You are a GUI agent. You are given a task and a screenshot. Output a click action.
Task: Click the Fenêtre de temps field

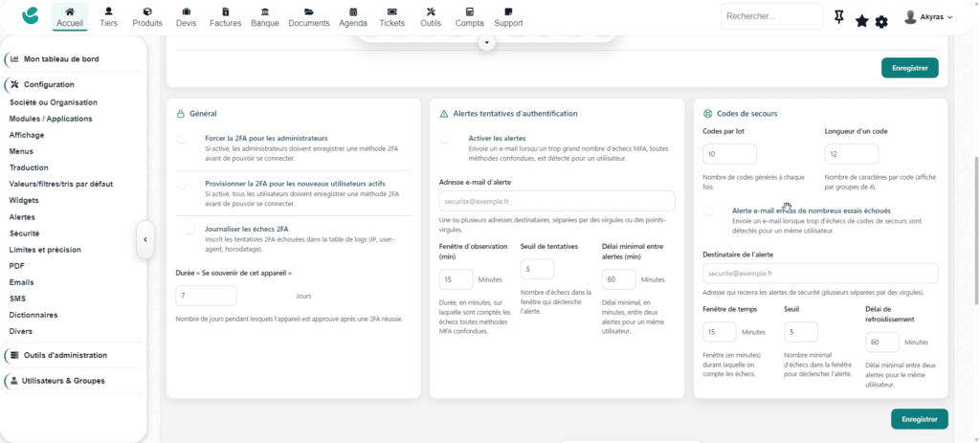pos(720,332)
